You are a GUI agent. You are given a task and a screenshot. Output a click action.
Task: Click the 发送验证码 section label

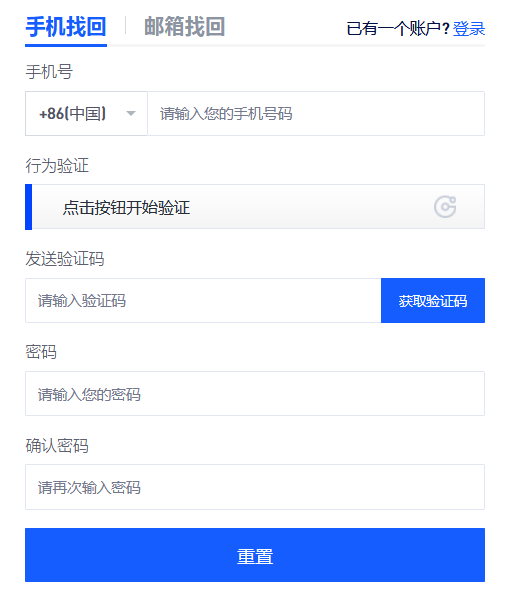tap(65, 259)
